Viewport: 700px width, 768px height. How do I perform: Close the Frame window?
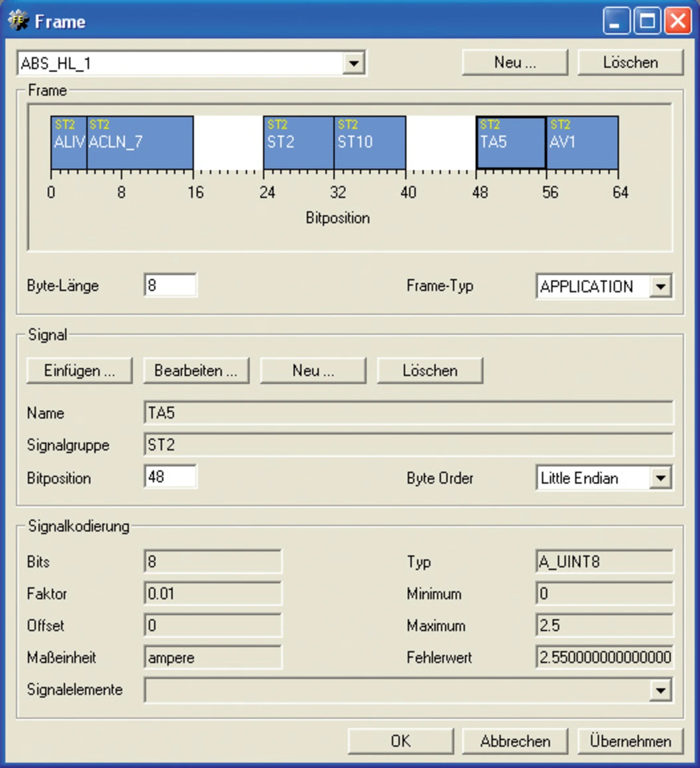[678, 21]
